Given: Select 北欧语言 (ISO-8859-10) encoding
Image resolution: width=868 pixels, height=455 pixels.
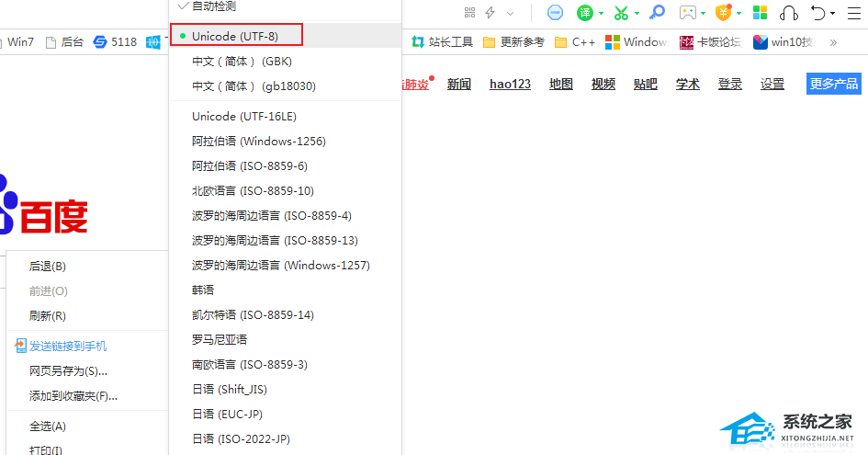Looking at the screenshot, I should (x=285, y=190).
